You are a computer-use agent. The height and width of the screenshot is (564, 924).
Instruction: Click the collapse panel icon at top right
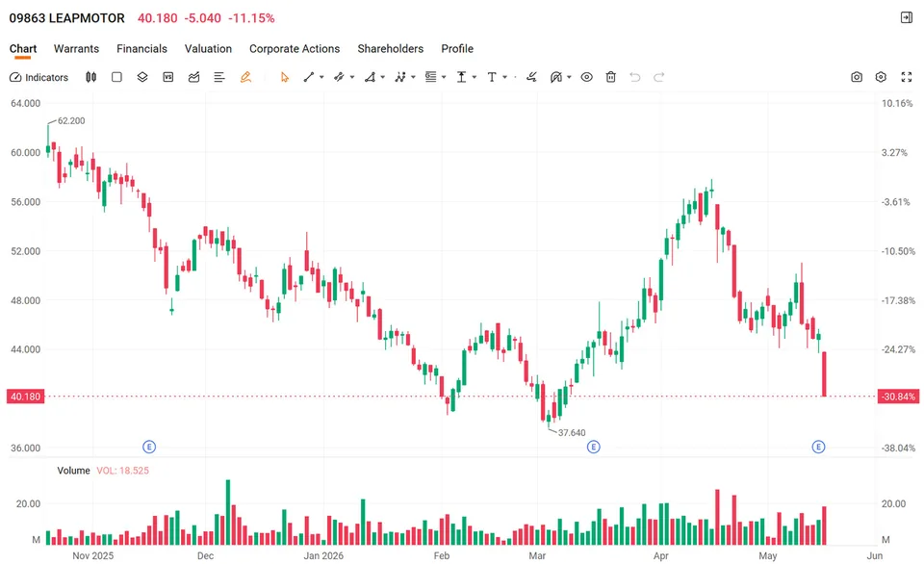tap(907, 17)
